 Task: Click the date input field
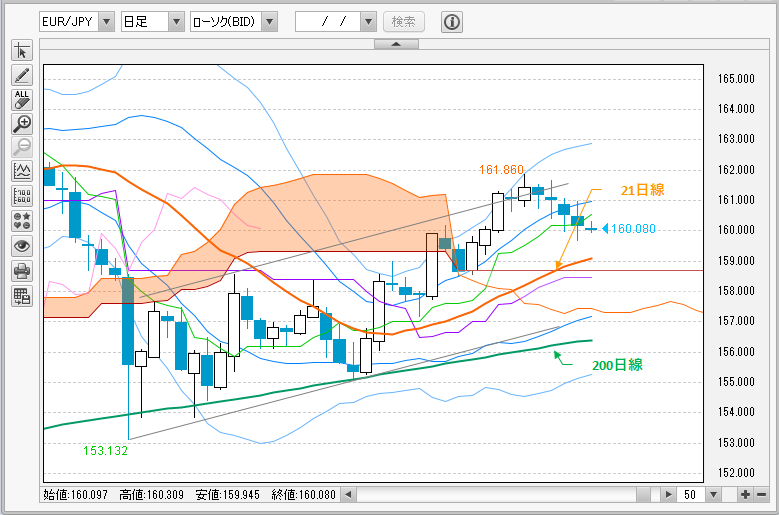click(x=328, y=22)
